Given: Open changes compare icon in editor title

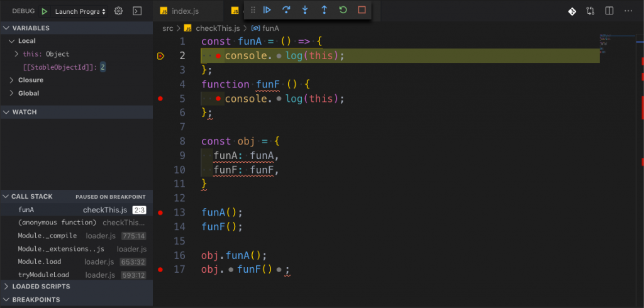Looking at the screenshot, I should (590, 11).
